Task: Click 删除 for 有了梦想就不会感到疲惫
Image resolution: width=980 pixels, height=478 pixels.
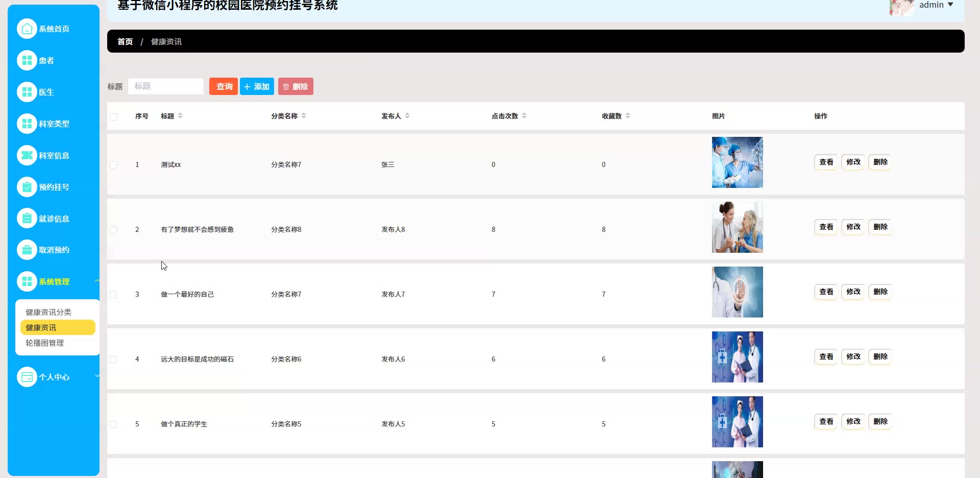Action: coord(880,227)
